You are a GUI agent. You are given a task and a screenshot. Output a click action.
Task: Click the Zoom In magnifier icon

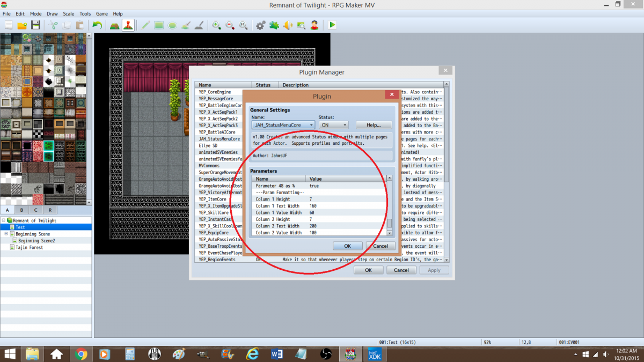217,25
